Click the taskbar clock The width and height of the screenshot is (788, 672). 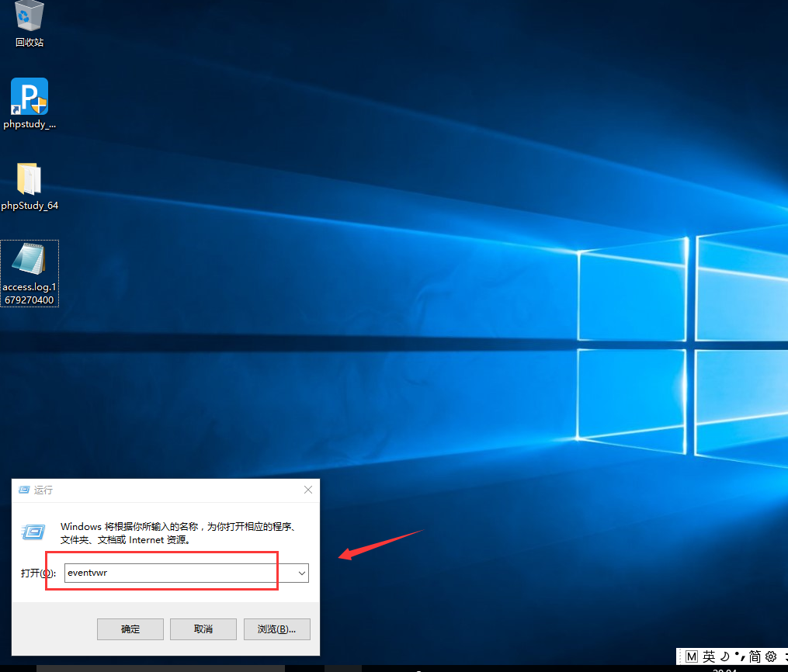tap(724, 669)
